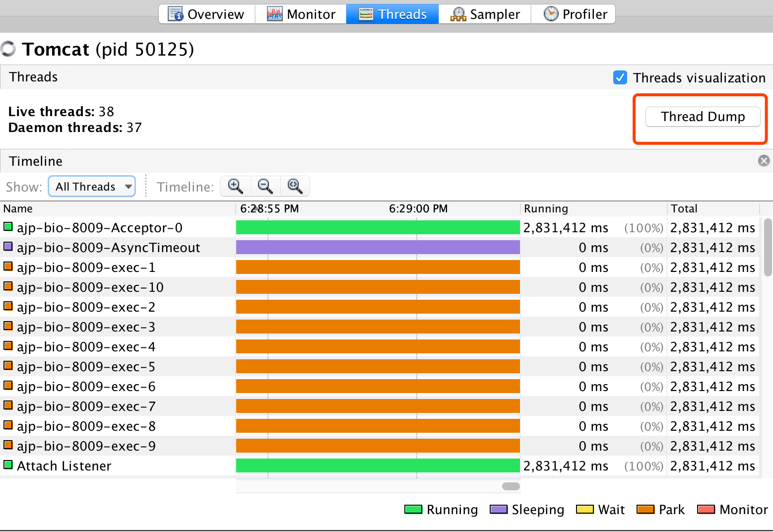The width and height of the screenshot is (773, 532).
Task: Select the ajp-bio-8009-Acceptor-0 thread row
Action: (380, 228)
